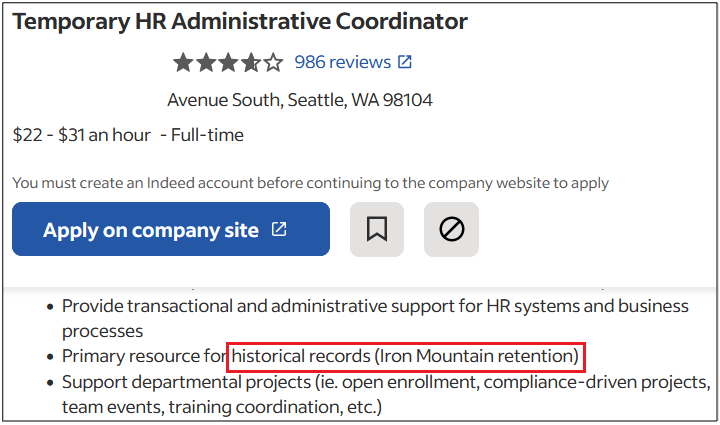Click the Avenue South, Seattle address text
The width and height of the screenshot is (720, 425).
[300, 100]
